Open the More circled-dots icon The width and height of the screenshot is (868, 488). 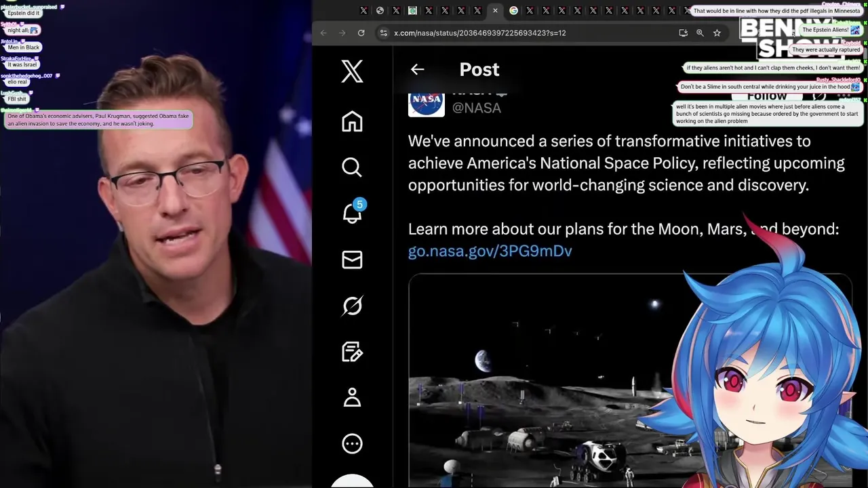point(352,444)
